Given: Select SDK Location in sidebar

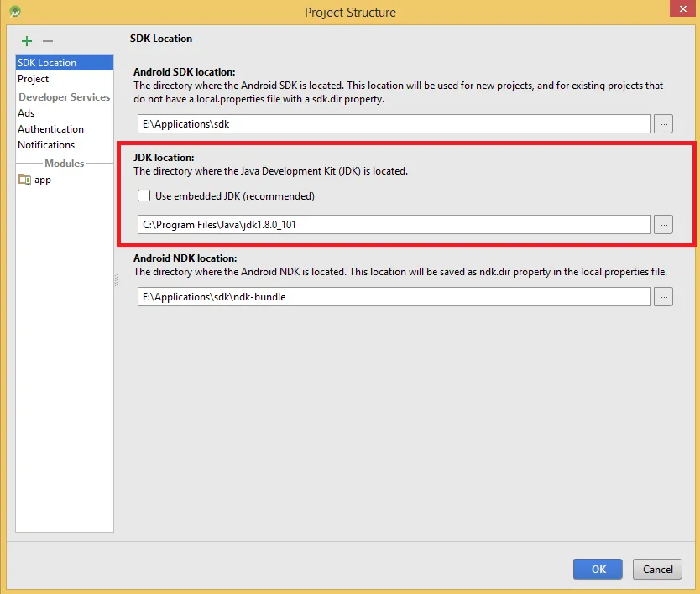Looking at the screenshot, I should [65, 62].
